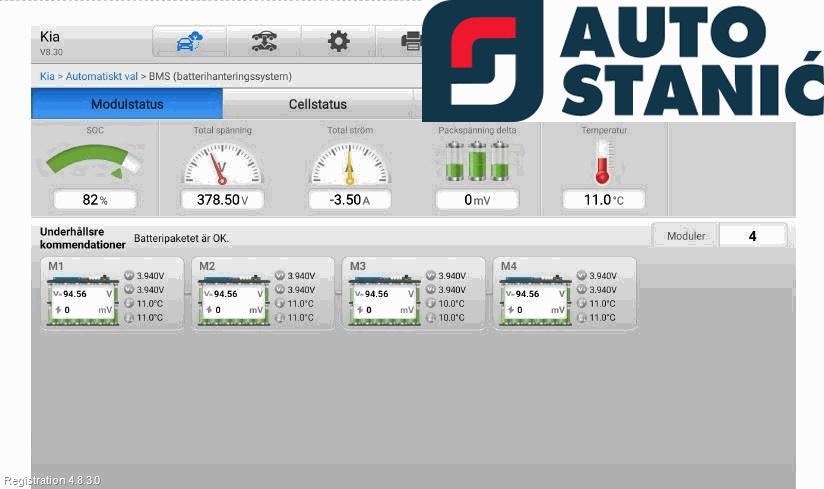Click M4 upper temperature icon
The image size is (824, 489).
tap(581, 303)
